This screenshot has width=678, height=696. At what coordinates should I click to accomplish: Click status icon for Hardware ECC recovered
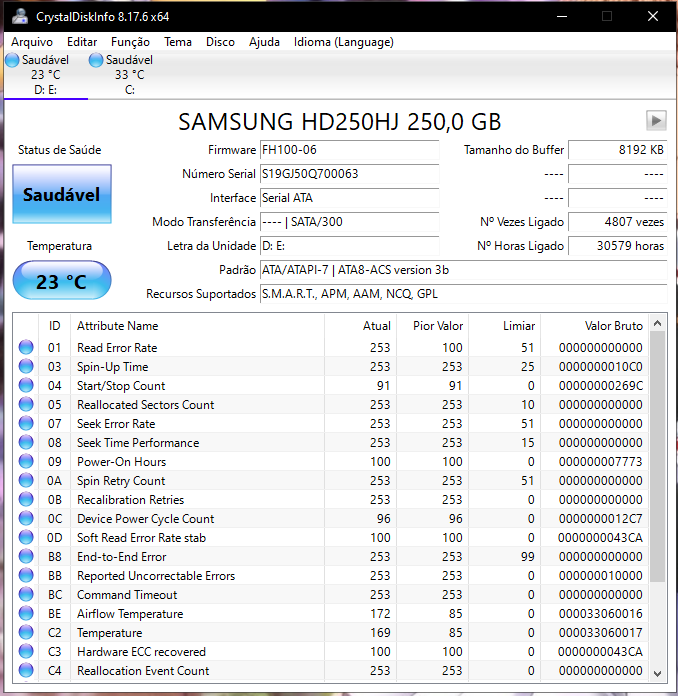26,651
